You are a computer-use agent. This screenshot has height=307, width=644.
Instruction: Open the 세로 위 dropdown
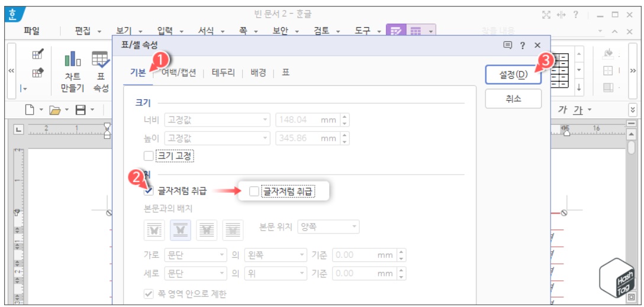click(275, 273)
